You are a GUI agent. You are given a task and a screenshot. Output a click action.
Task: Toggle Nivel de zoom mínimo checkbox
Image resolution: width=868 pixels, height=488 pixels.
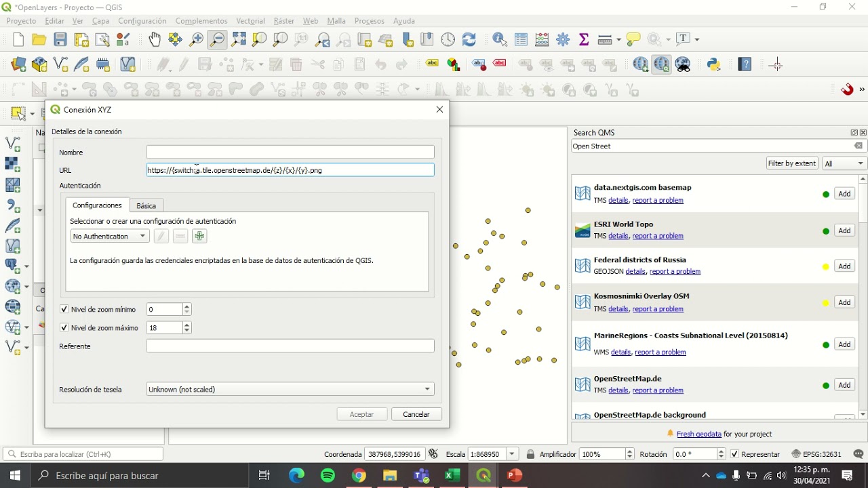(64, 309)
